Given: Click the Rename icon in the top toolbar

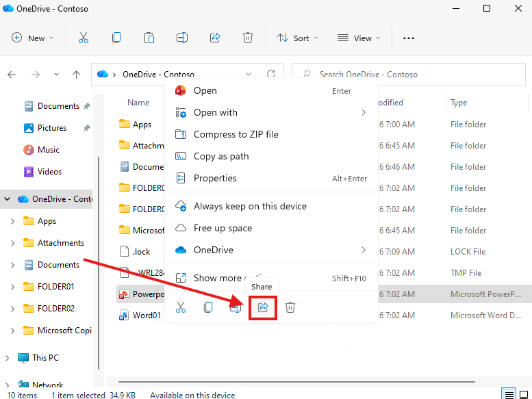Looking at the screenshot, I should tap(182, 38).
